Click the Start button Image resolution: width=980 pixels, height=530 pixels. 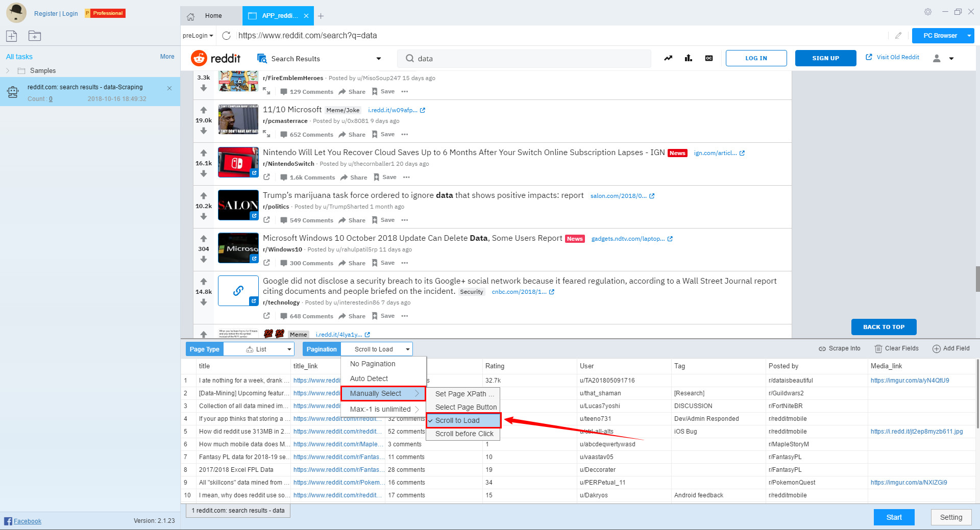(894, 517)
